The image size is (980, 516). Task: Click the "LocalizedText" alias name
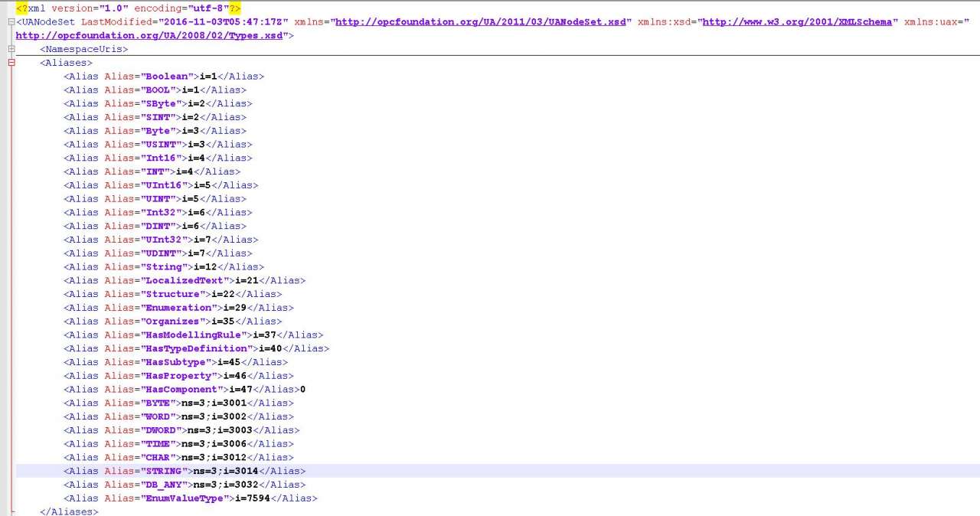click(185, 281)
